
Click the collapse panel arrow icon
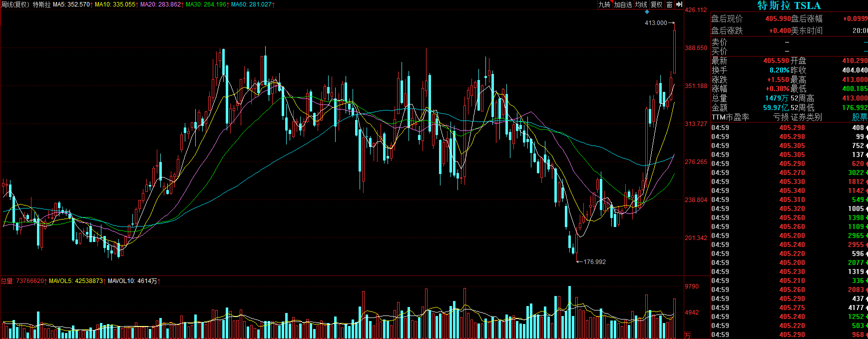point(679,4)
